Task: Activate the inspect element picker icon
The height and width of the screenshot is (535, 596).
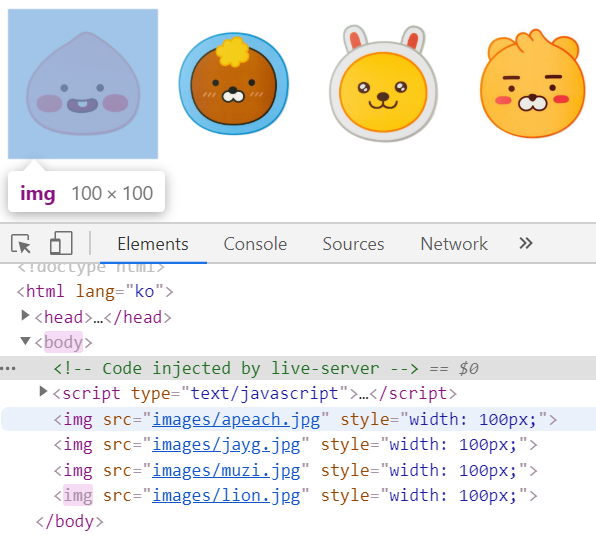Action: (21, 244)
